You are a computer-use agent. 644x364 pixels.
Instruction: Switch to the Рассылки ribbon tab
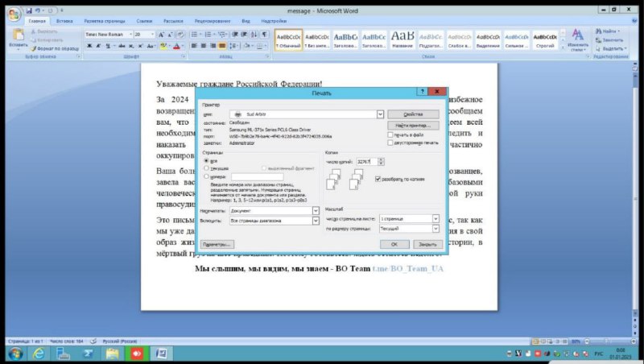click(173, 21)
